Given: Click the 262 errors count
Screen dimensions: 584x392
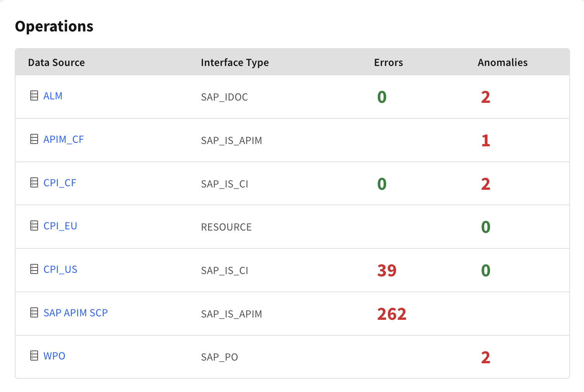Looking at the screenshot, I should 392,314.
